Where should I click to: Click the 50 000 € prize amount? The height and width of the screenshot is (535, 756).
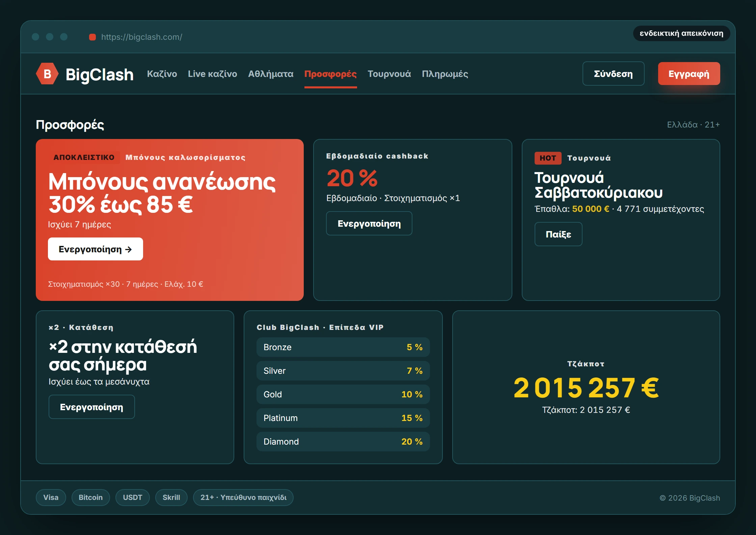point(591,209)
